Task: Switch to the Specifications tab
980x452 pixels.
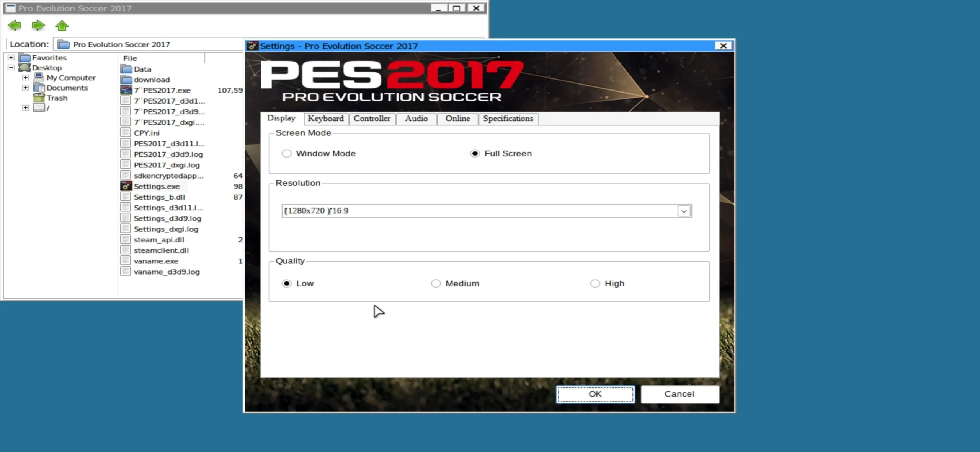Action: coord(508,119)
